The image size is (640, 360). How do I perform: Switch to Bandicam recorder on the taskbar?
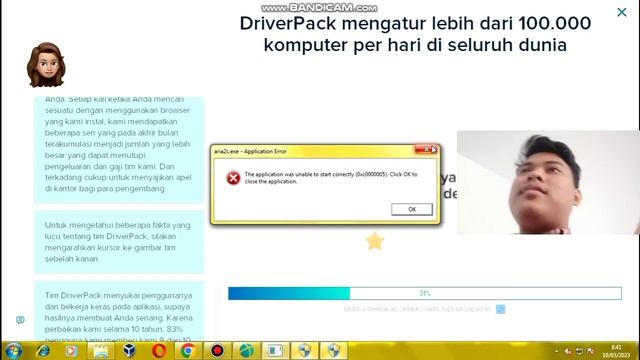point(217,351)
